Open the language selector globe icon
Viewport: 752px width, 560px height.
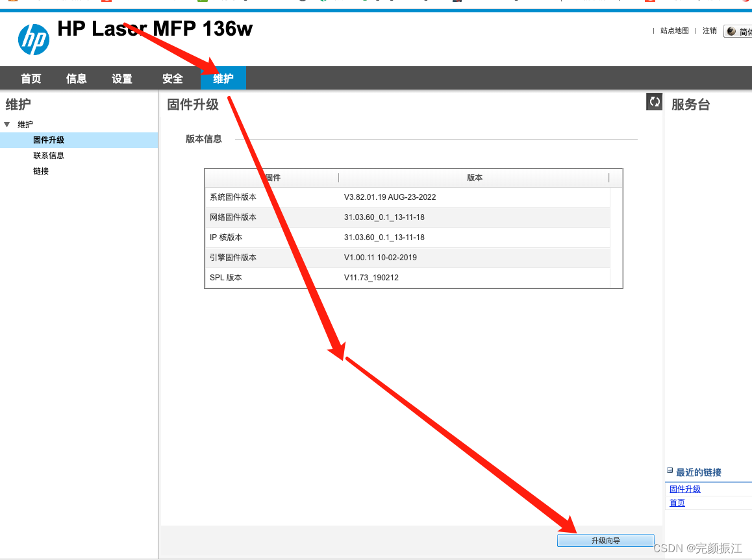coord(731,31)
